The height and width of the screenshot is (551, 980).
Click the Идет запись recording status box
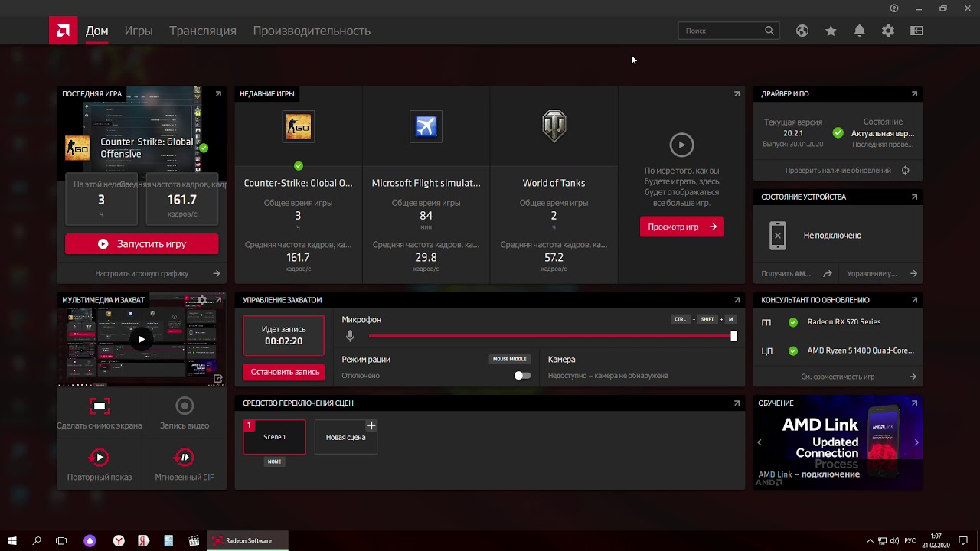pyautogui.click(x=283, y=335)
